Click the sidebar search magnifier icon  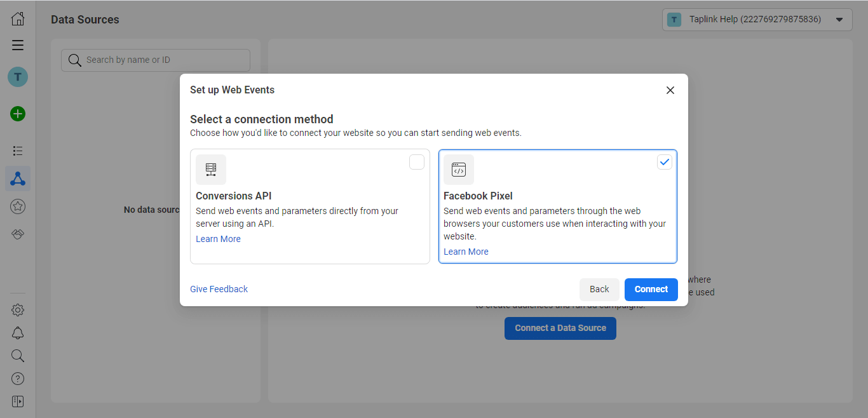18,356
